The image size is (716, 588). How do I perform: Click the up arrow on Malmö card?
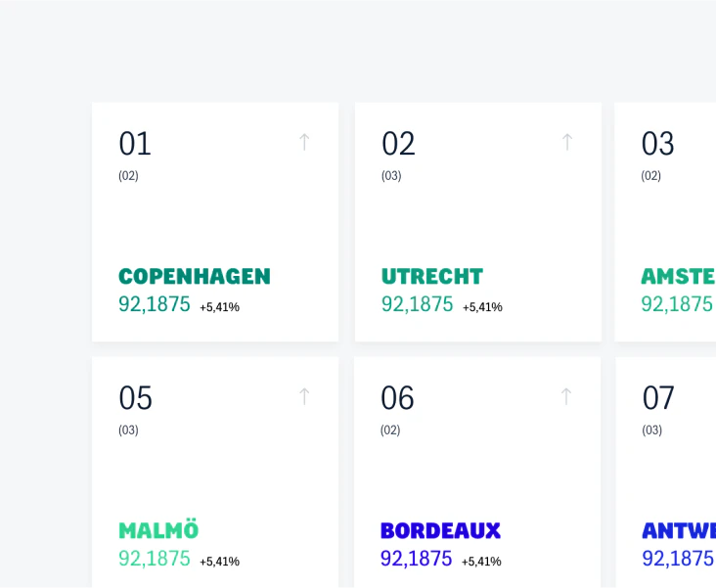tap(304, 396)
